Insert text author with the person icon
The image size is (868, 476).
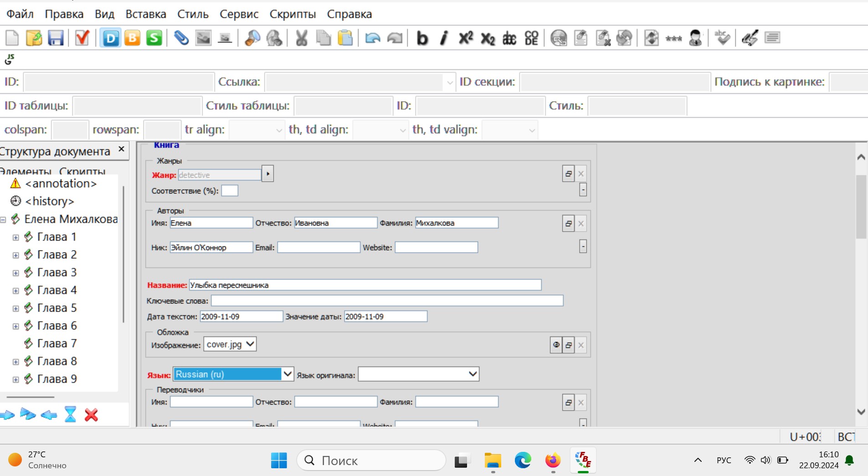[x=695, y=38]
